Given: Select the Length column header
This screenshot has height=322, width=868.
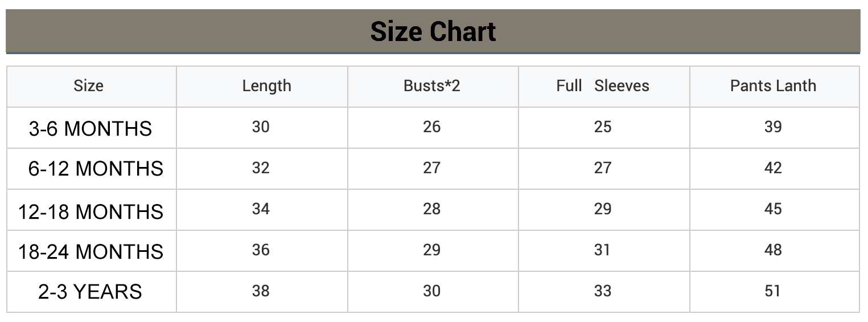Looking at the screenshot, I should tap(266, 86).
